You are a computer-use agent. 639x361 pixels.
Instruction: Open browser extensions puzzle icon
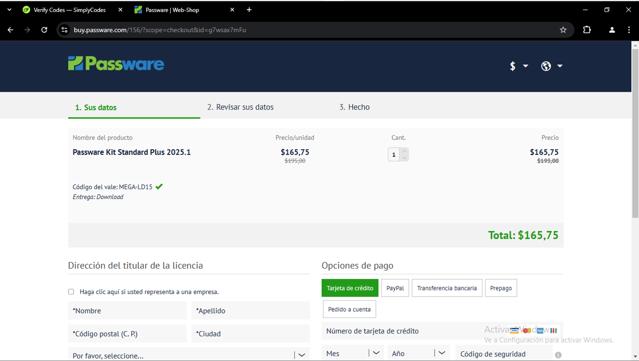pyautogui.click(x=586, y=30)
